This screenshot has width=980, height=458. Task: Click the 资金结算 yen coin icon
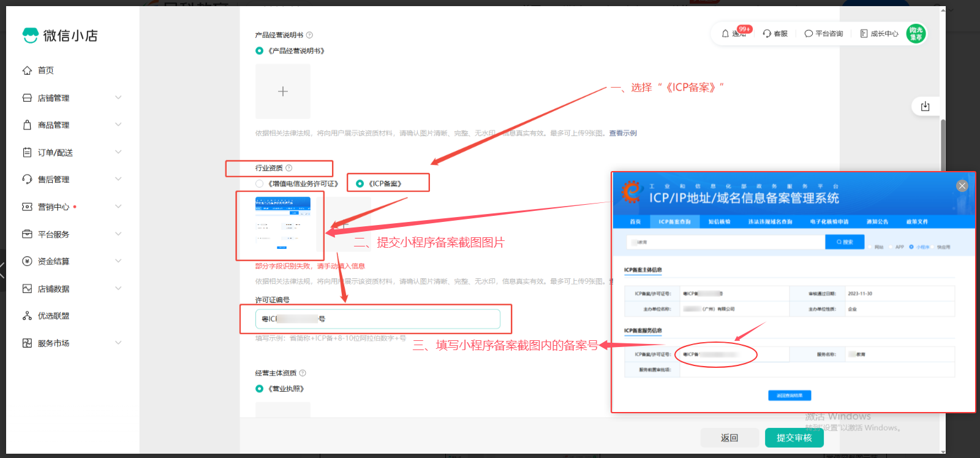[x=27, y=261]
